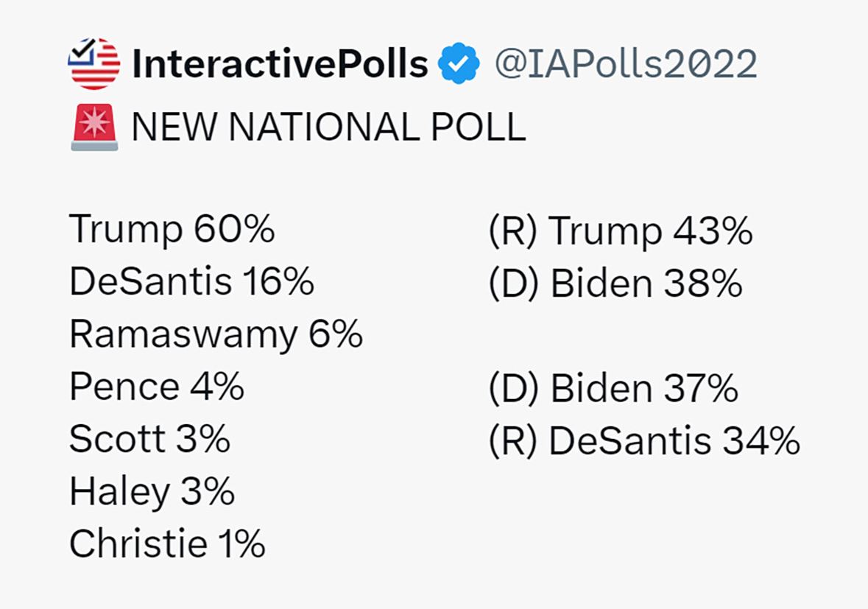Open the InteractivePolls display name

(280, 63)
